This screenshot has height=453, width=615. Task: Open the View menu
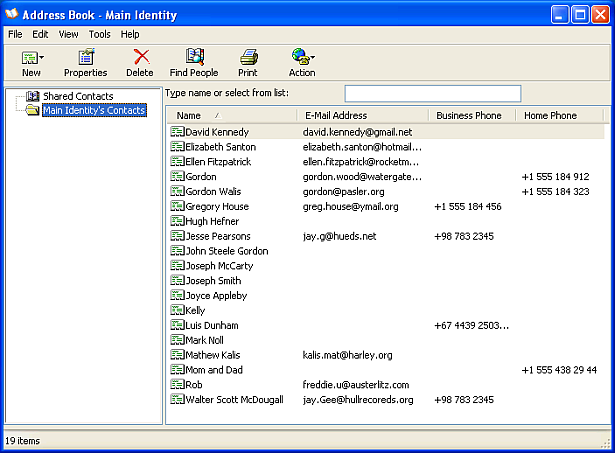[68, 34]
